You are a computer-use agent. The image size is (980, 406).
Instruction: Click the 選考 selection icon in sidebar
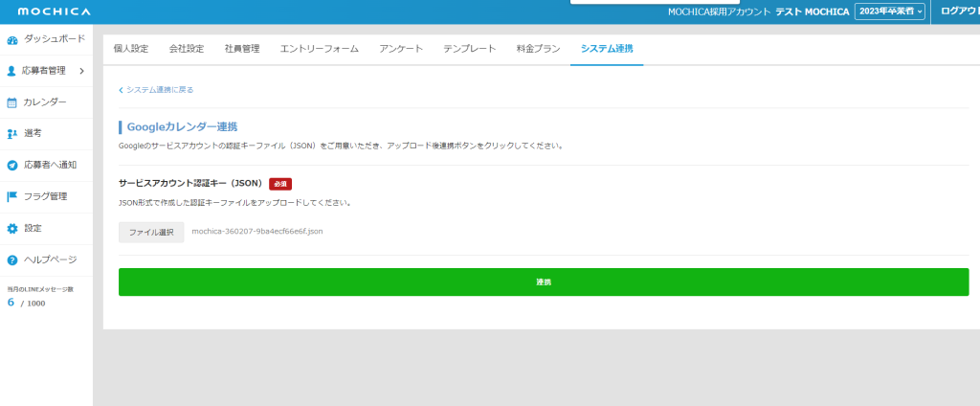click(x=12, y=134)
